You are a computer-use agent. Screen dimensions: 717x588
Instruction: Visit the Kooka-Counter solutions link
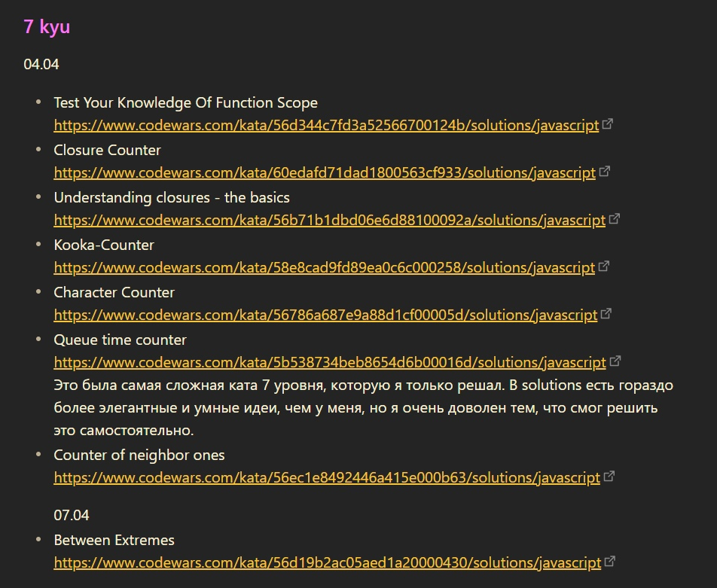pos(325,267)
